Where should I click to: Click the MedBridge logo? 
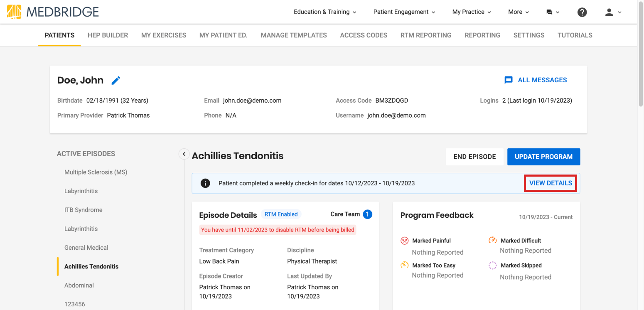click(x=53, y=12)
